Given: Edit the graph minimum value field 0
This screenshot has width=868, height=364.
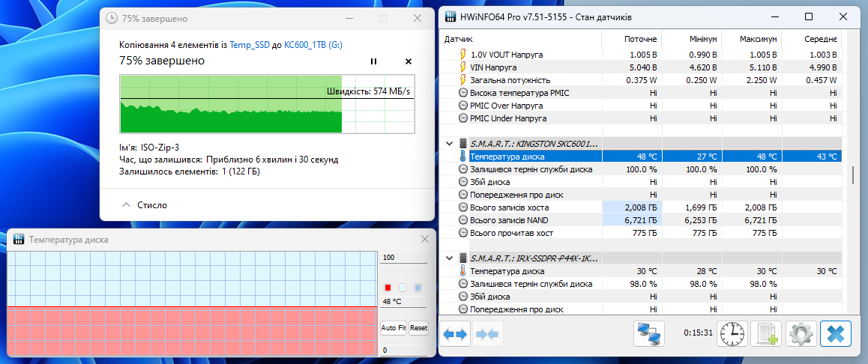Looking at the screenshot, I should [x=403, y=351].
